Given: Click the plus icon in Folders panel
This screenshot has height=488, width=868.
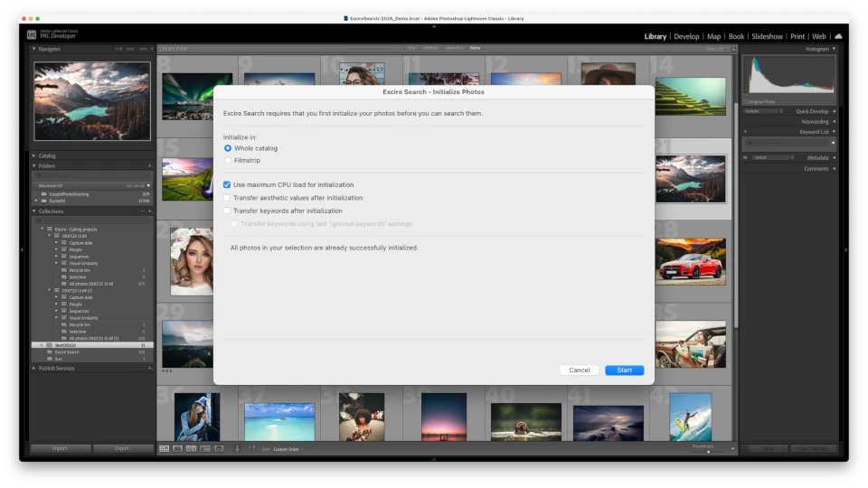Looking at the screenshot, I should coord(149,166).
